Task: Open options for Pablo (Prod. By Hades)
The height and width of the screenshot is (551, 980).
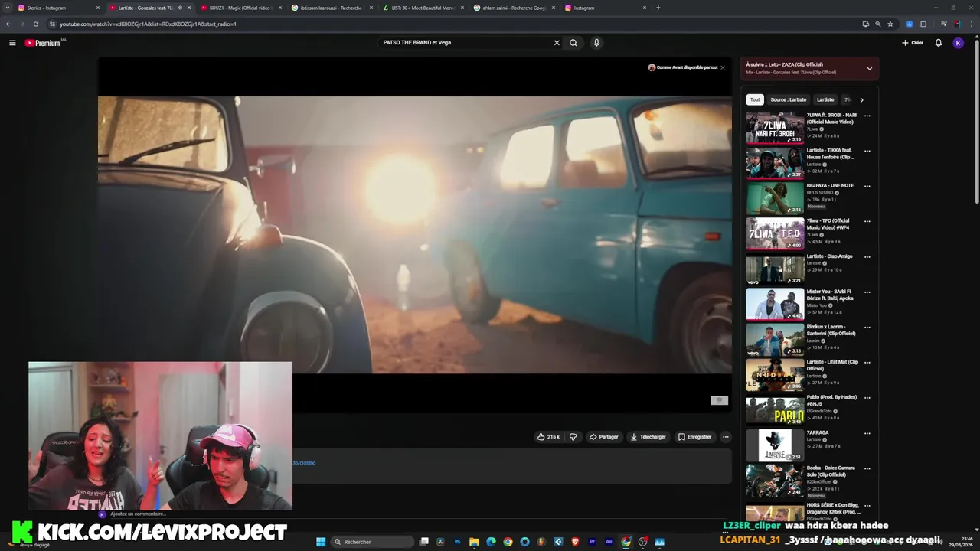Action: coord(867,397)
